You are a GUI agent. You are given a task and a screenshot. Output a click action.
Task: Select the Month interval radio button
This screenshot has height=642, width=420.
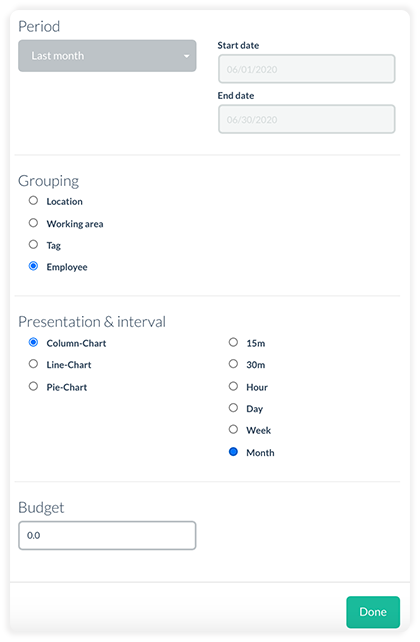(233, 452)
